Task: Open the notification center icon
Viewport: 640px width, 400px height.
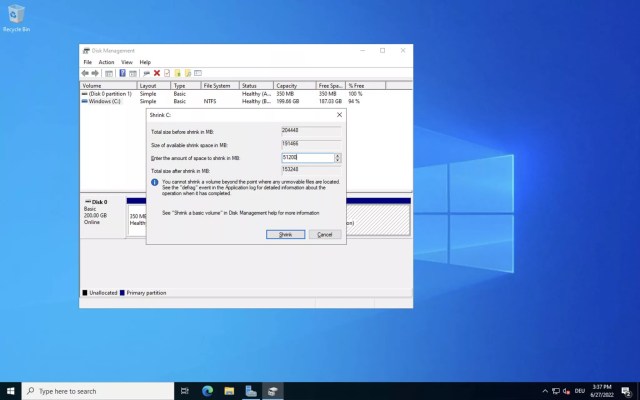Action: [627, 391]
